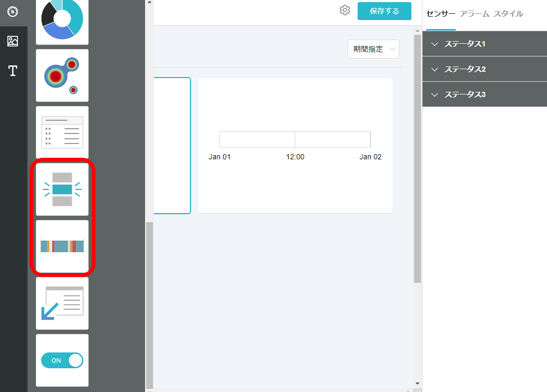Switch to the アラーム tab

474,14
